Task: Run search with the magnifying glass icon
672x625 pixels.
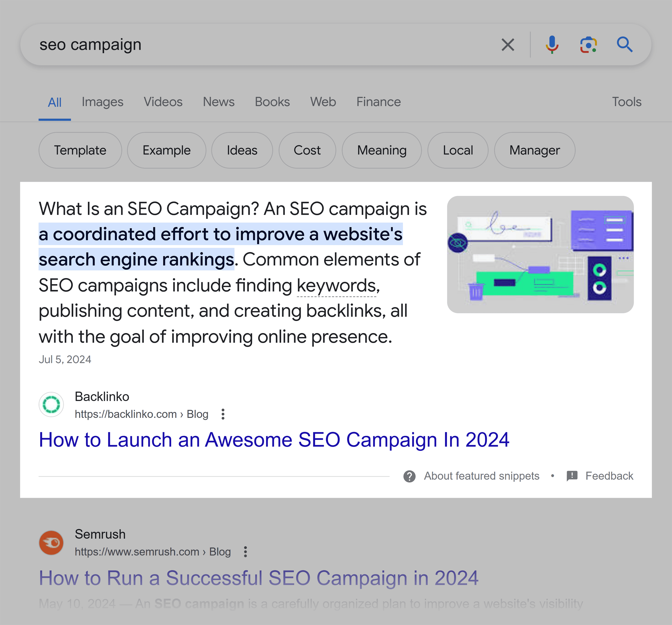Action: [625, 45]
